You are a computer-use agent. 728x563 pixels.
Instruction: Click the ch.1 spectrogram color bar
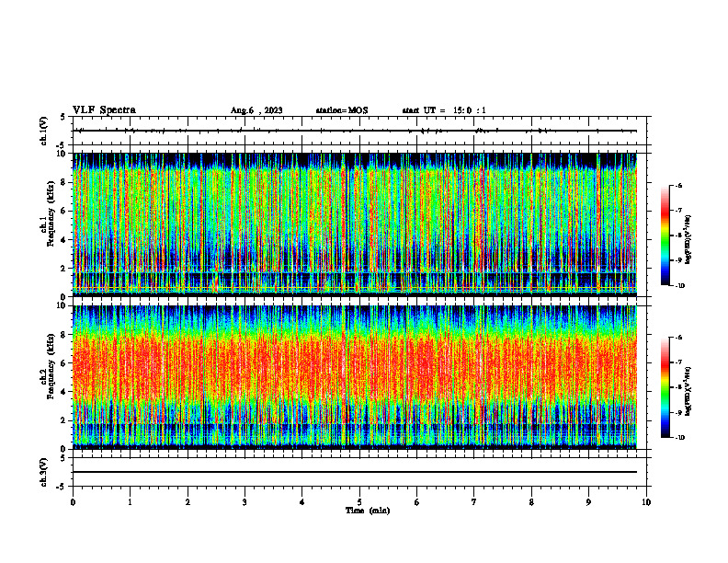click(665, 236)
